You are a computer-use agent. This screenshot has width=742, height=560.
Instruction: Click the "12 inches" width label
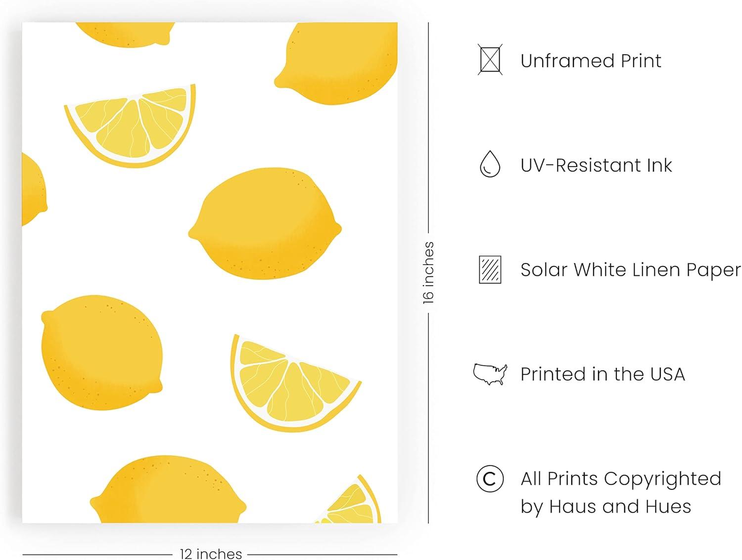point(211,554)
